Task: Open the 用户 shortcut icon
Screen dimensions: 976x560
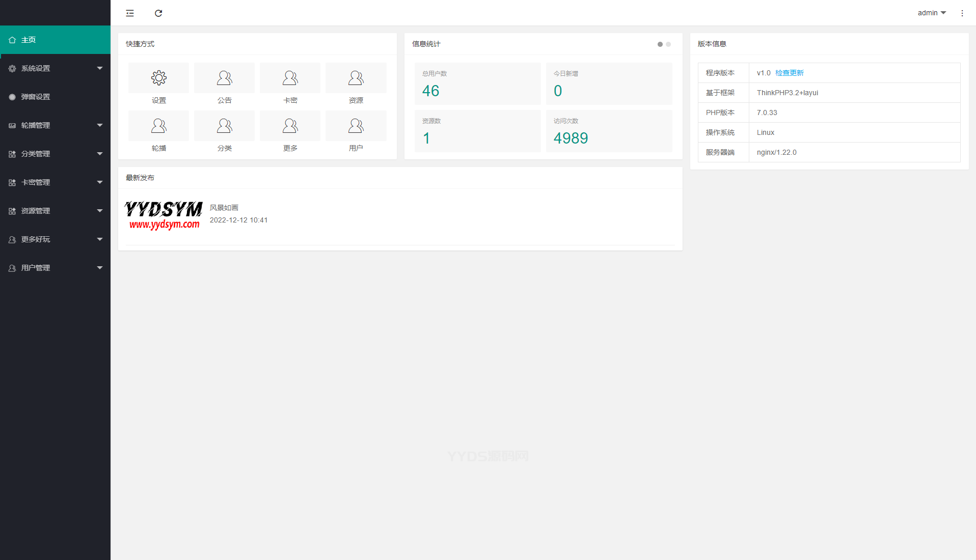Action: (356, 126)
